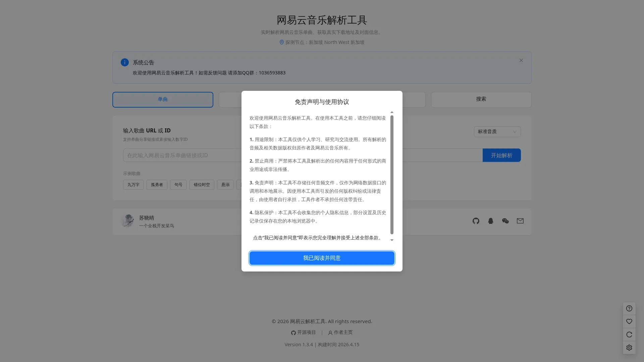Click the 开始解析 button
The image size is (644, 362).
[x=501, y=155]
